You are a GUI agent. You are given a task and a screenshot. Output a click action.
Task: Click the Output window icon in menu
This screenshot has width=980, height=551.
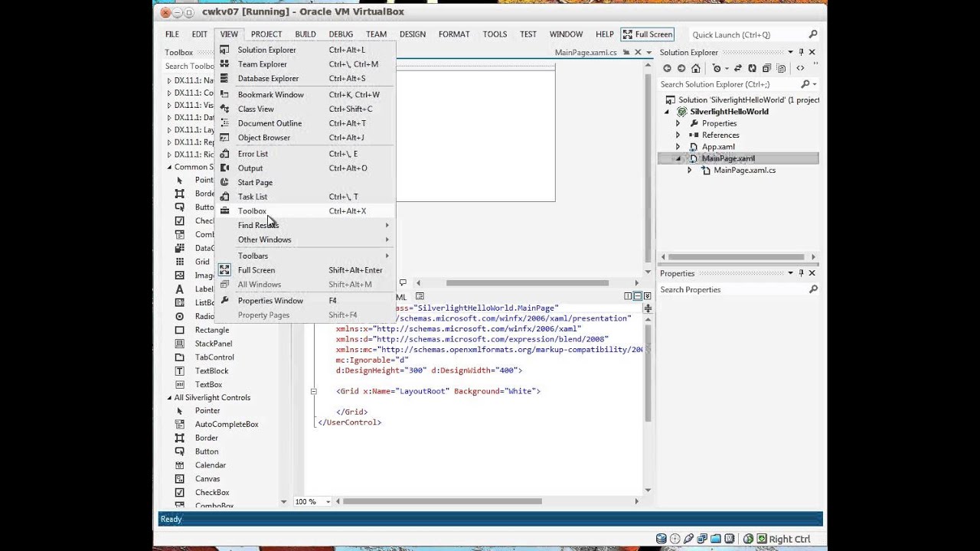point(224,168)
